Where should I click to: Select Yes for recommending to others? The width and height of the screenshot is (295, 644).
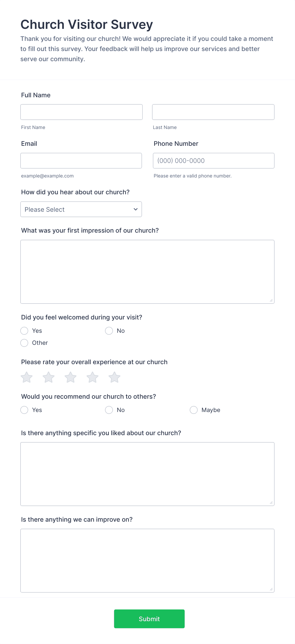coord(24,410)
